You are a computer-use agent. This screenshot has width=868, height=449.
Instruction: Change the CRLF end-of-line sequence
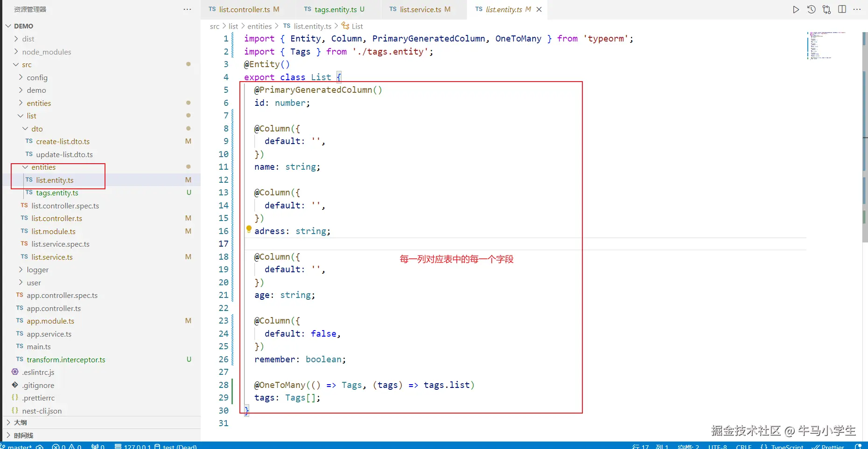coord(744,446)
